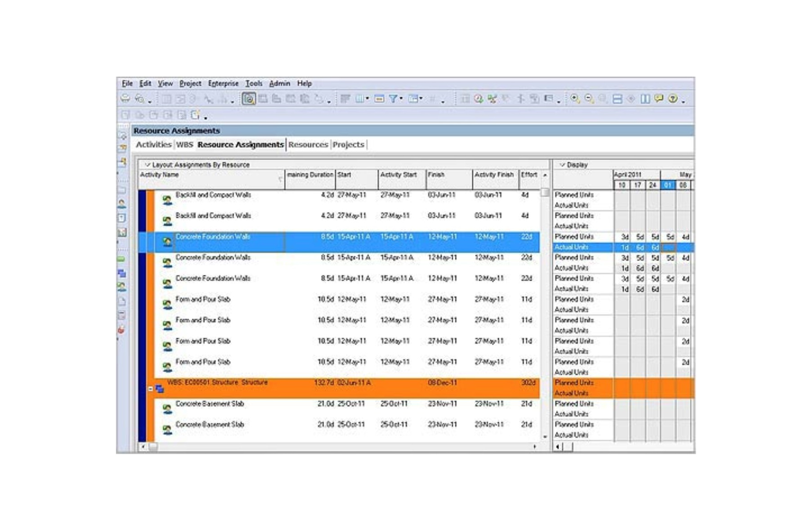Open the Edit menu
The height and width of the screenshot is (530, 812).
pyautogui.click(x=145, y=84)
